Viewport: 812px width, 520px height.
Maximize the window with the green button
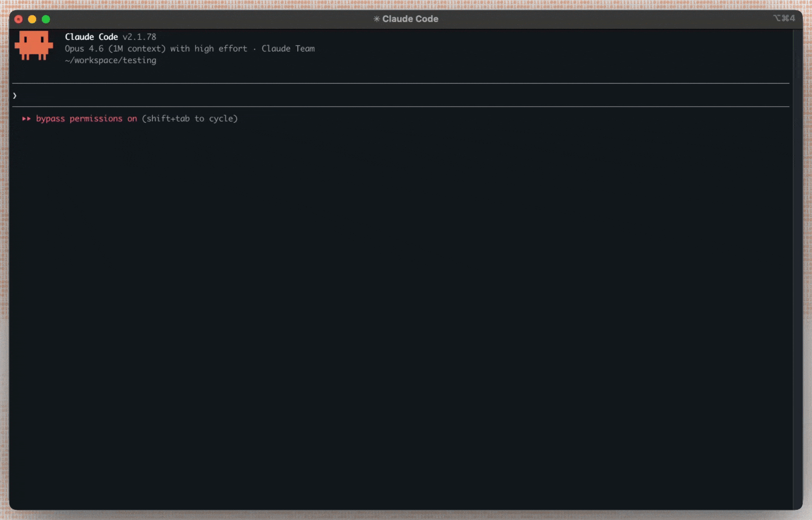(46, 19)
